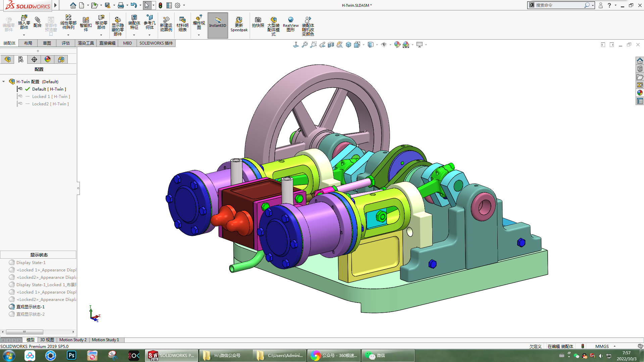Print the document with the printer icon
644x362 pixels.
tap(121, 5)
